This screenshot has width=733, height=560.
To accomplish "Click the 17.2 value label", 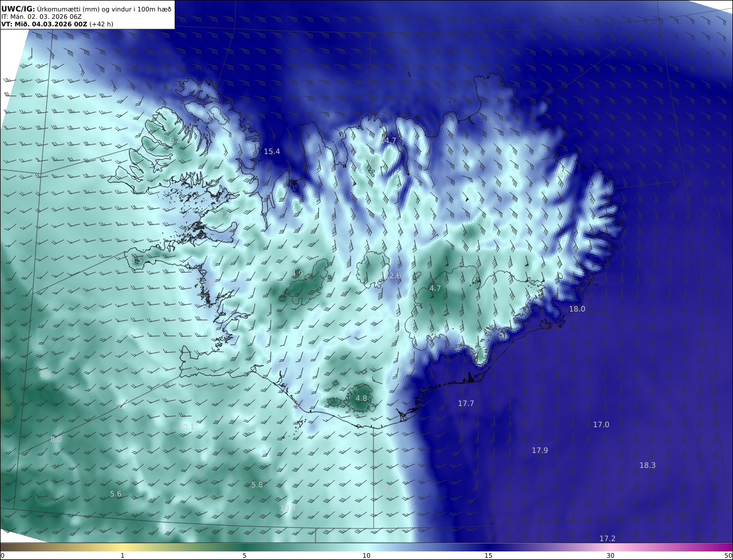I will [x=608, y=539].
